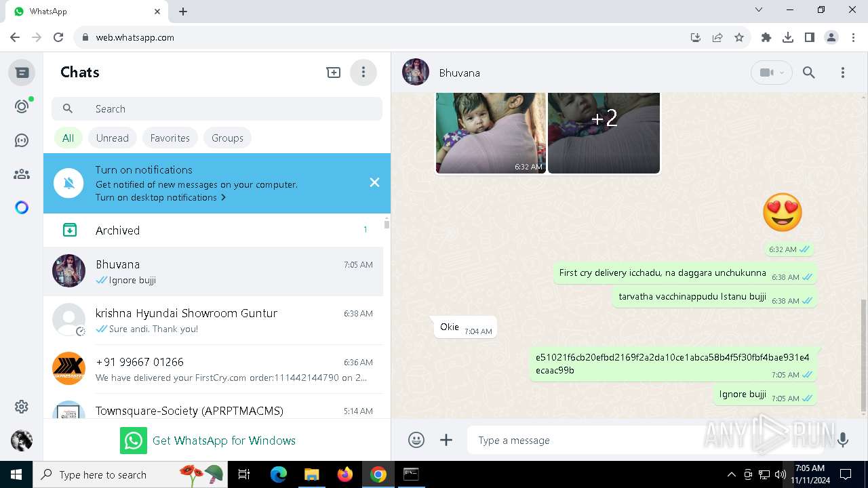Image resolution: width=868 pixels, height=488 pixels.
Task: Open the Channels sidebar icon
Action: point(22,140)
